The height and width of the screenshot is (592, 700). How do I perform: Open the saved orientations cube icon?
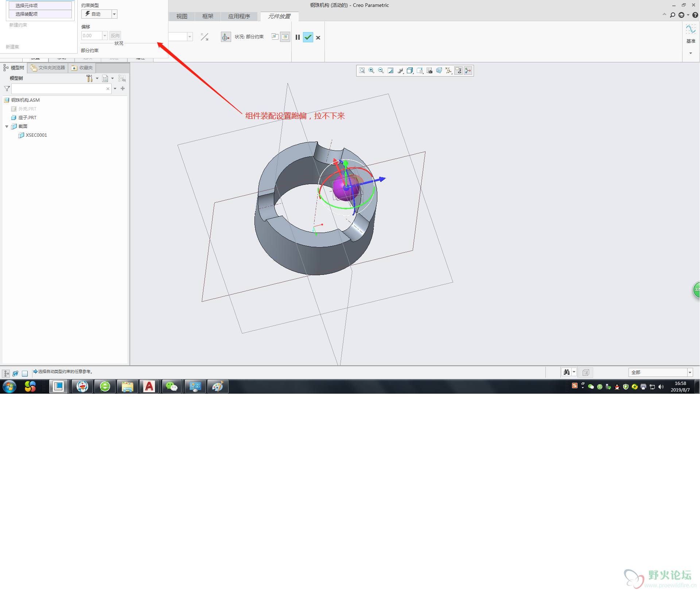pos(410,71)
